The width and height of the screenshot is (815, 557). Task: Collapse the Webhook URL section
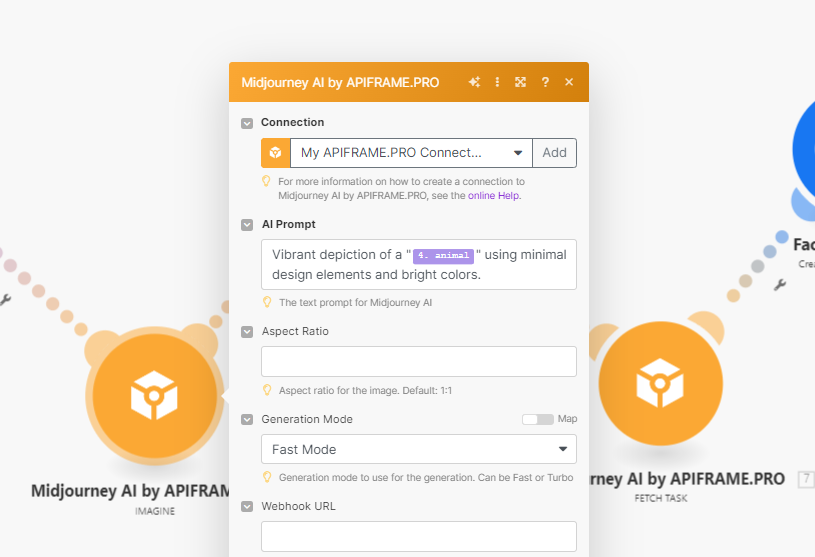(x=247, y=507)
